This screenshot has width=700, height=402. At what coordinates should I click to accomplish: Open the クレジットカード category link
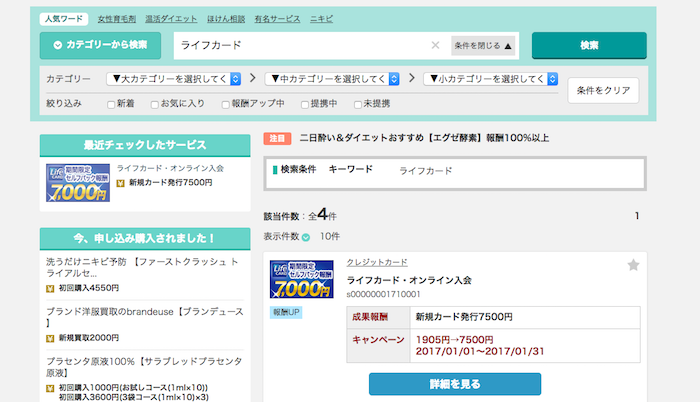(x=377, y=262)
